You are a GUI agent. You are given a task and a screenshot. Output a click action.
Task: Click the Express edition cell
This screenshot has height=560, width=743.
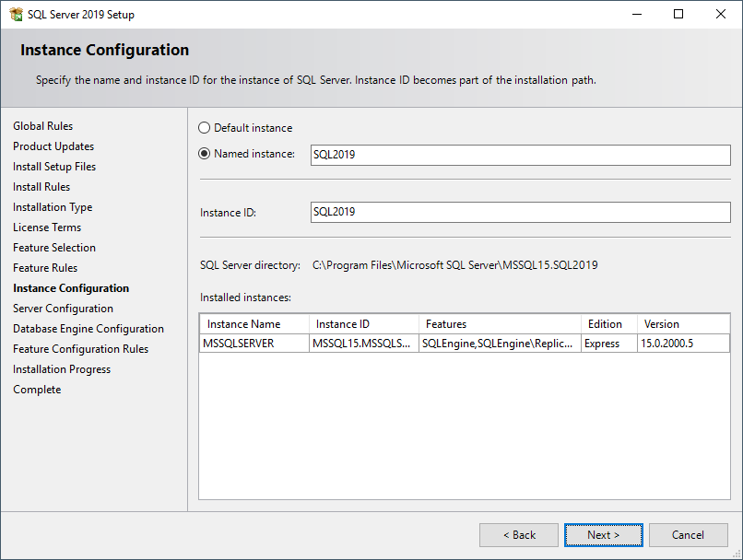pyautogui.click(x=609, y=344)
